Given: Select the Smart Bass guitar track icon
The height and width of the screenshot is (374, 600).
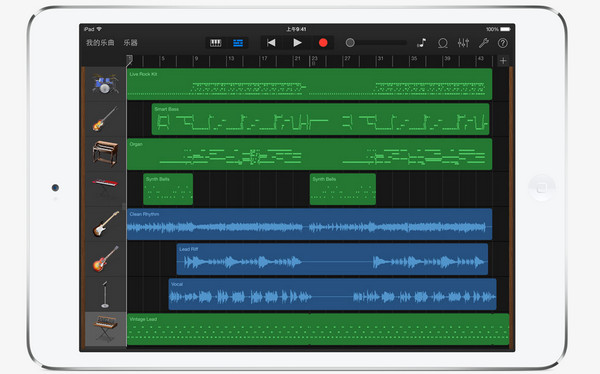Looking at the screenshot, I should click(x=105, y=119).
